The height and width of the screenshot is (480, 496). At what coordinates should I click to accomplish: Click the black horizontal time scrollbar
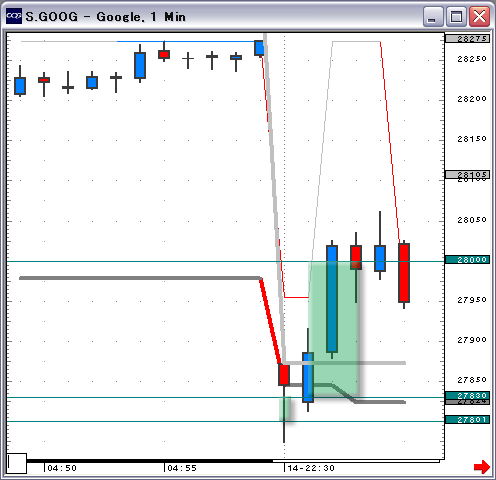coord(150,461)
